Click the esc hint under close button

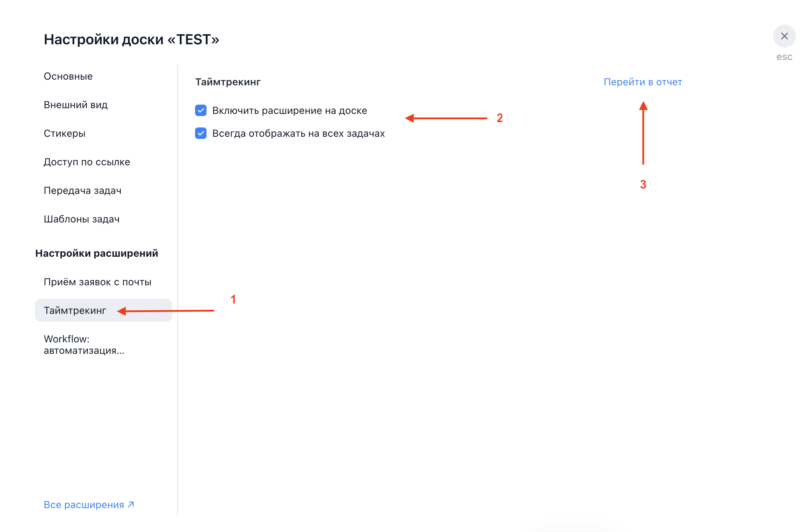pyautogui.click(x=784, y=57)
